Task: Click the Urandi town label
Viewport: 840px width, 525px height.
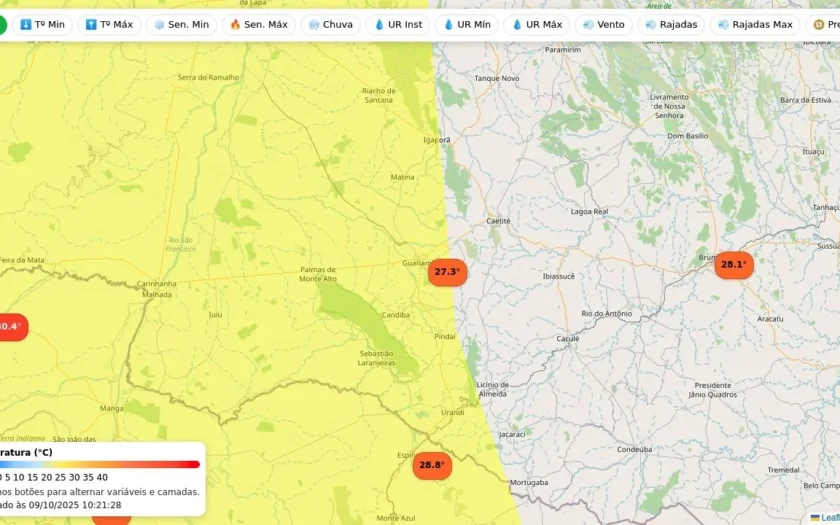Action: tap(452, 412)
